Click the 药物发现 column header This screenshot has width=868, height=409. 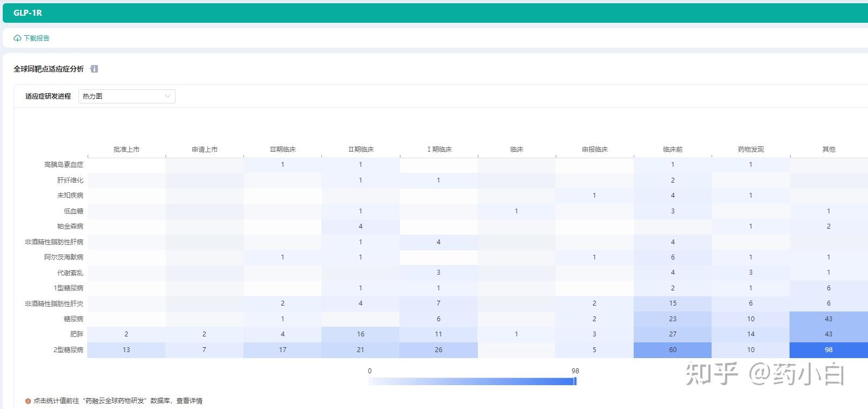[x=751, y=150]
